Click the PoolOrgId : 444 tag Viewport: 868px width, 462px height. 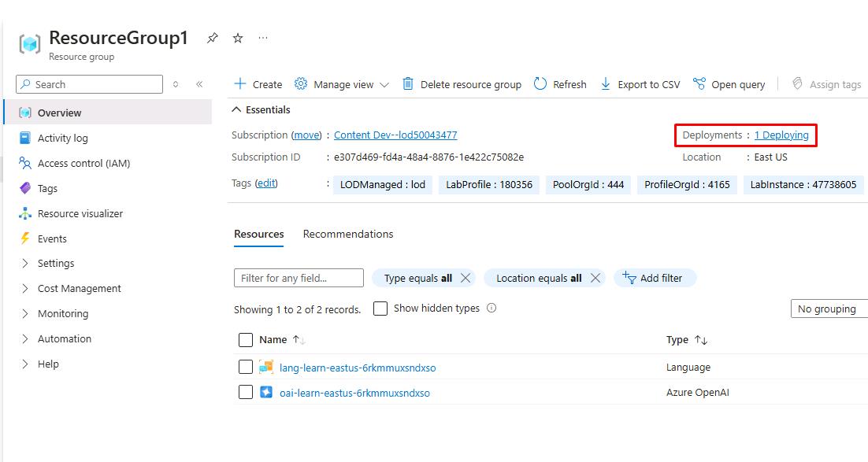(x=588, y=185)
